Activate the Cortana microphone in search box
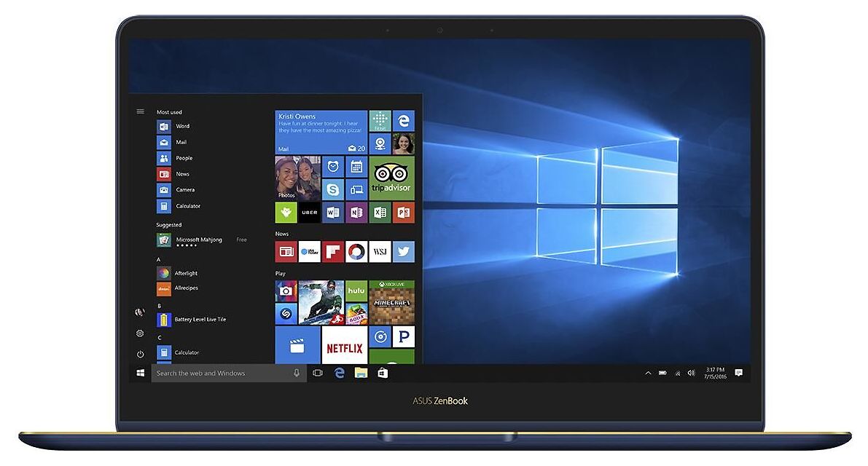This screenshot has width=868, height=466. pyautogui.click(x=297, y=373)
